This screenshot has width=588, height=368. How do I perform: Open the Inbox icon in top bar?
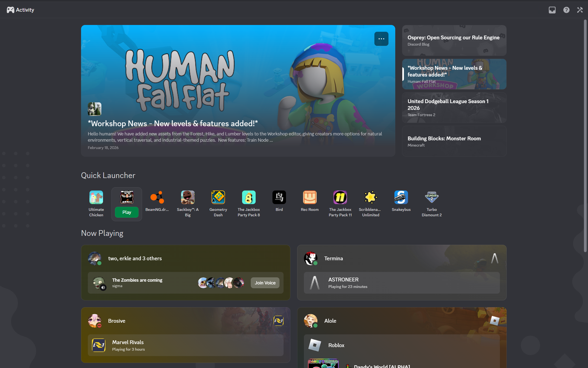552,10
